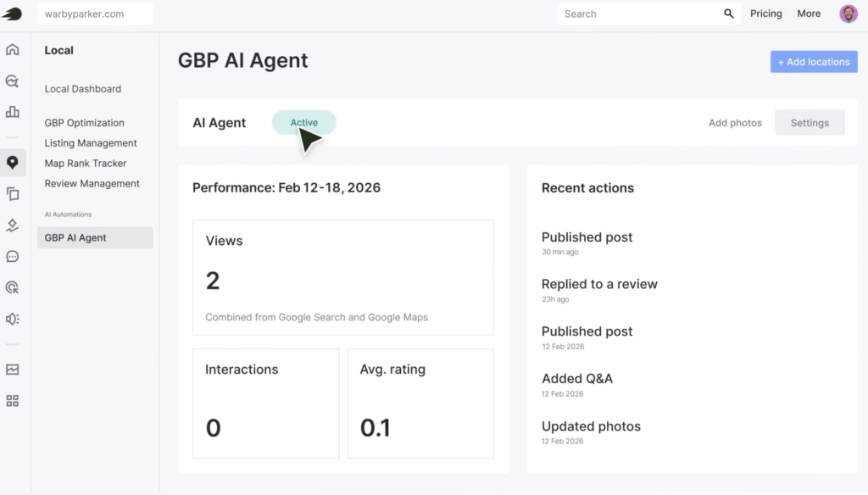Click the Add photos link
The image size is (868, 495).
(735, 123)
